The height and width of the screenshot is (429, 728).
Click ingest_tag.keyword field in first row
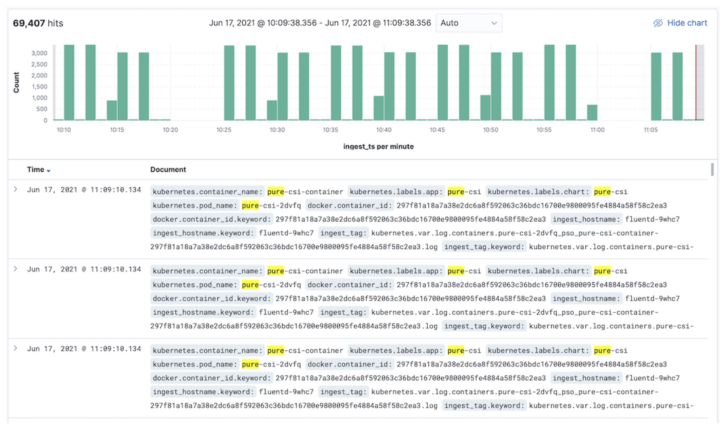coord(484,247)
